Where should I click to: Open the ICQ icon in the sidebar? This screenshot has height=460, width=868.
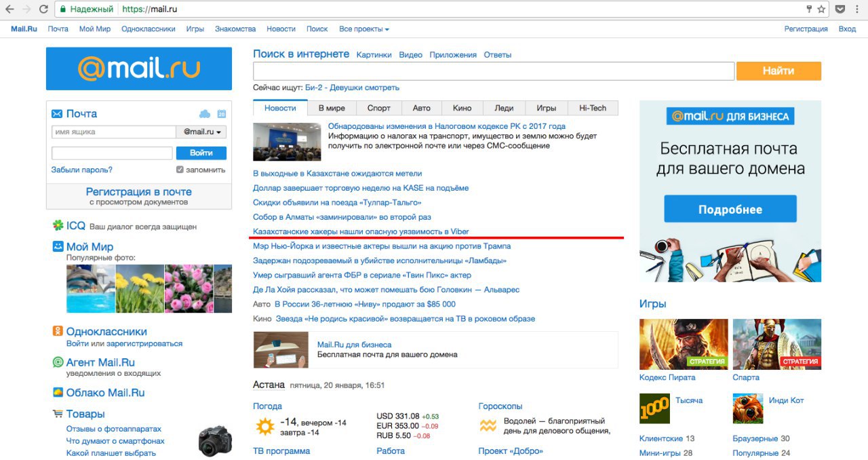pyautogui.click(x=58, y=225)
